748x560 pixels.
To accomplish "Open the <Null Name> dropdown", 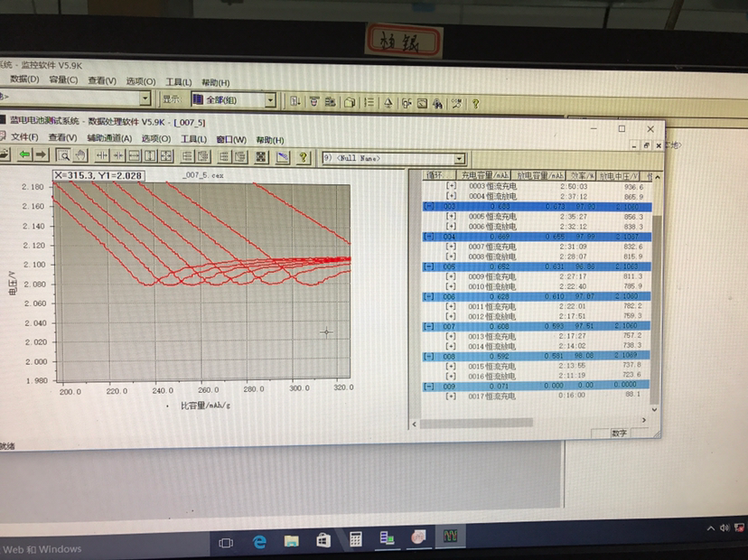I will (x=460, y=158).
